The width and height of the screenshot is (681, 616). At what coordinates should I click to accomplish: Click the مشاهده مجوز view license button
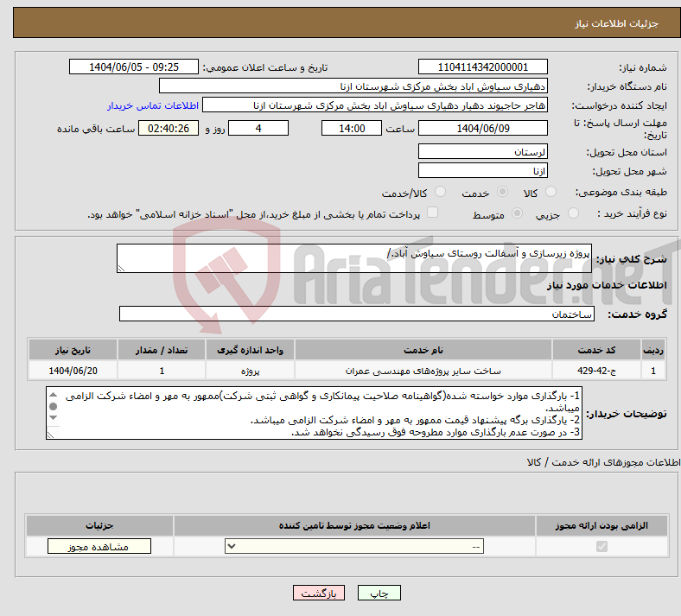pos(99,546)
